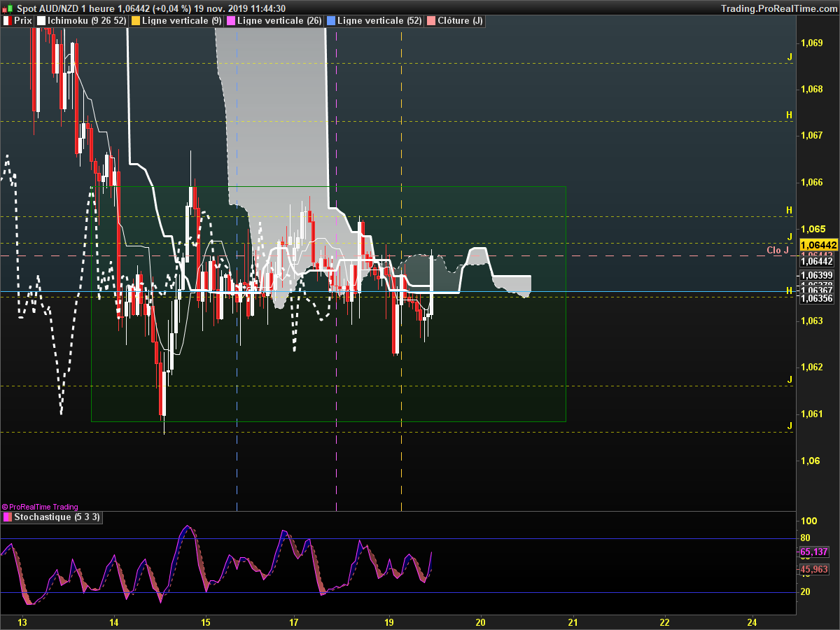Click the red-white Prix color box

pos(7,21)
